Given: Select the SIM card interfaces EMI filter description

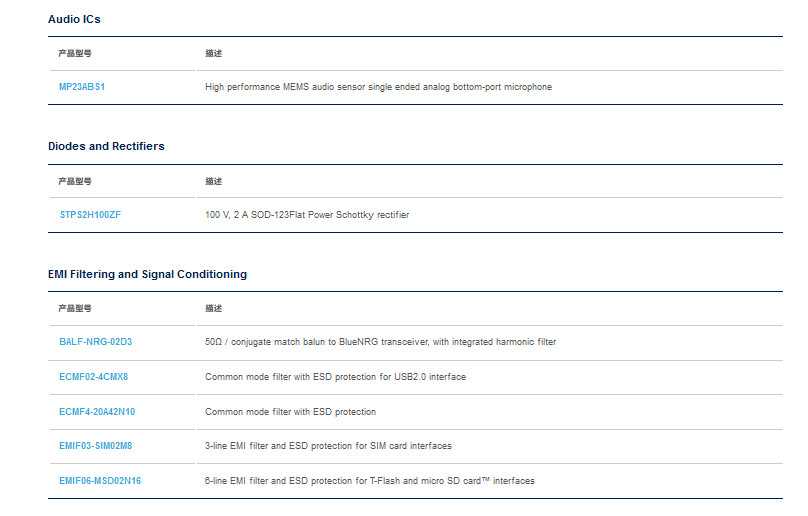Looking at the screenshot, I should [x=328, y=446].
